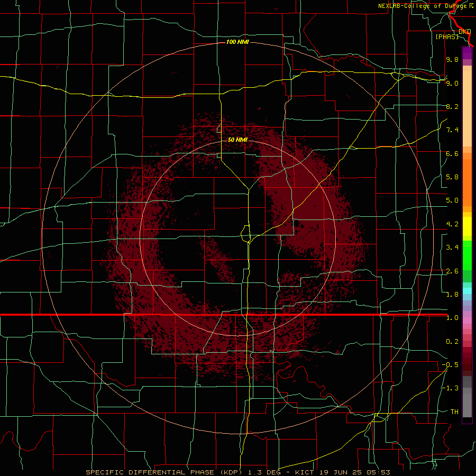Click the 100 NMI range ring label
The width and height of the screenshot is (476, 476).
(x=237, y=42)
